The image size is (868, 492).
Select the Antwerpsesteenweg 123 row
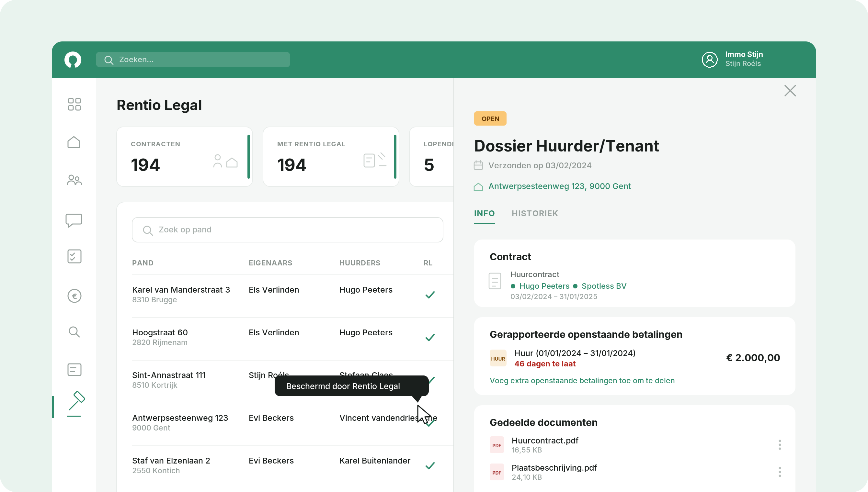[x=292, y=424]
